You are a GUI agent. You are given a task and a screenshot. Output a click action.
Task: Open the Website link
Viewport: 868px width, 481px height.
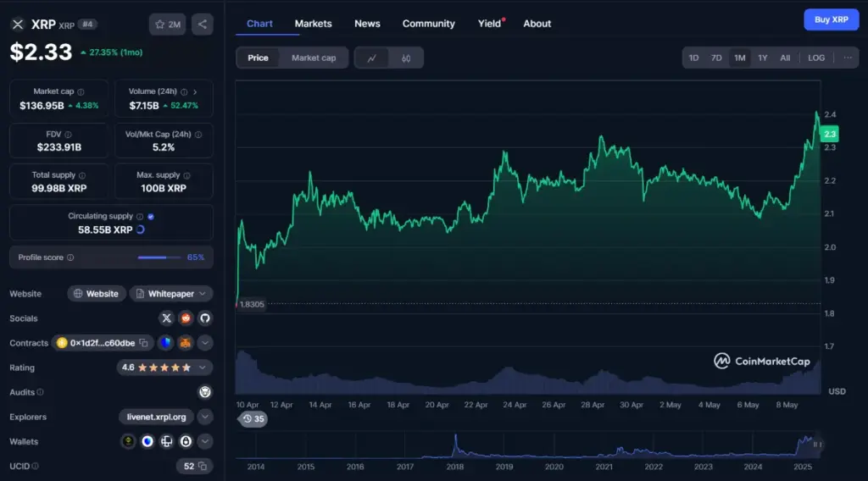pyautogui.click(x=97, y=294)
